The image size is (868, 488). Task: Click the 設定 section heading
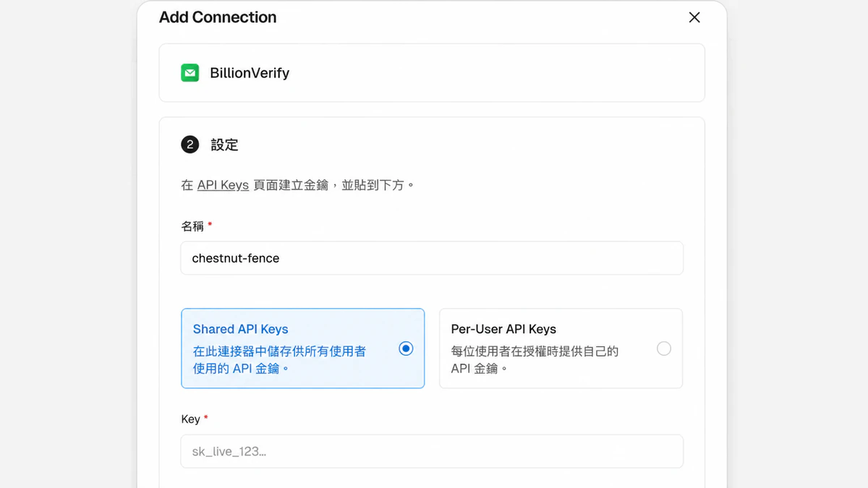[224, 145]
